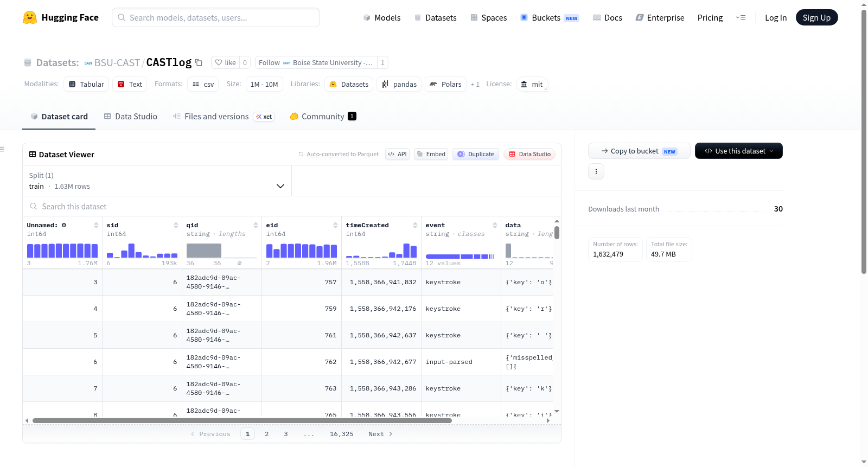Image resolution: width=868 pixels, height=467 pixels.
Task: Click the Hugging Face logo icon
Action: click(30, 17)
